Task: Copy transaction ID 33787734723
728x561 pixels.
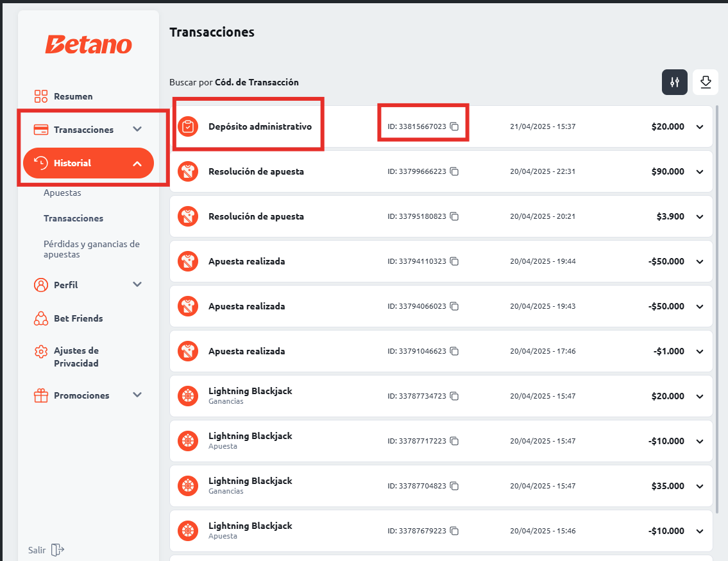Action: [454, 396]
